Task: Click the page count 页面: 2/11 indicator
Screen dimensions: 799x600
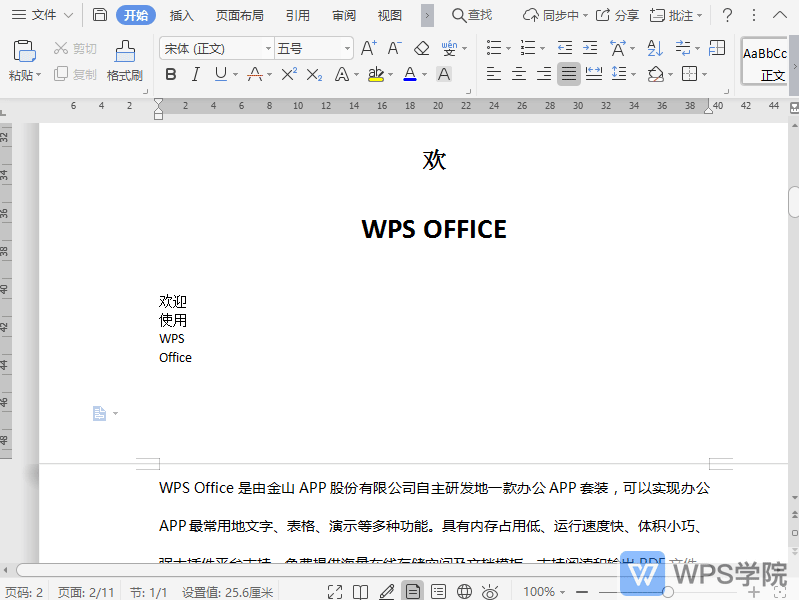Action: coord(86,592)
